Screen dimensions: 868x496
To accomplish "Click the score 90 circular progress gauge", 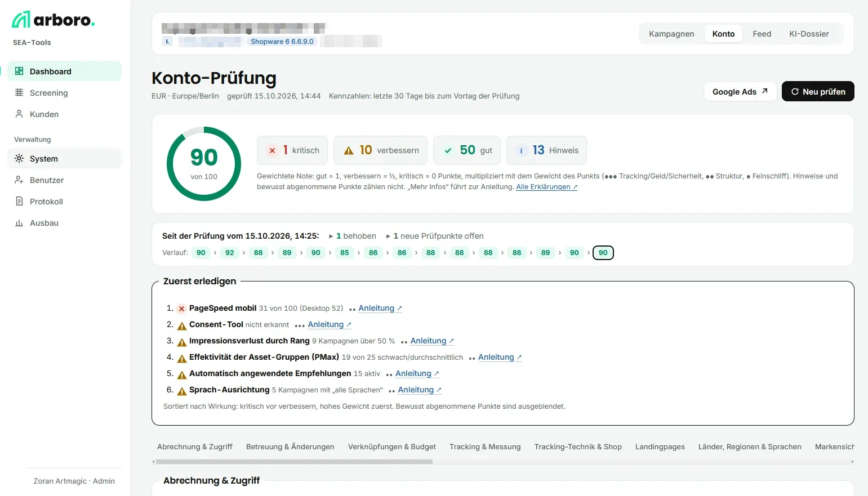I will (x=204, y=164).
